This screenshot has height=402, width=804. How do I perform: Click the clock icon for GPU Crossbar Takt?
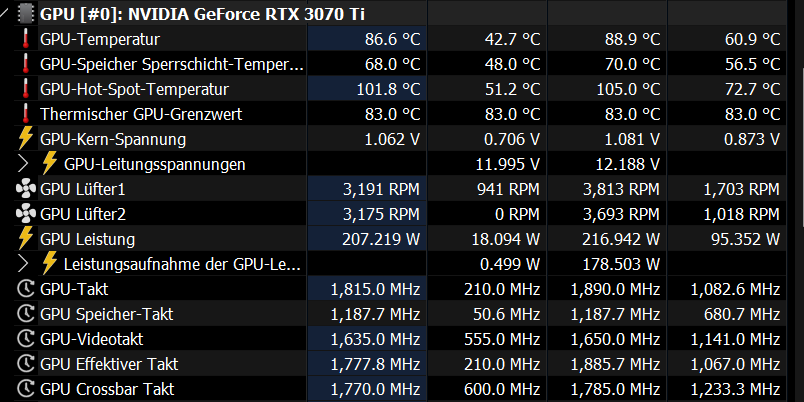(x=26, y=389)
